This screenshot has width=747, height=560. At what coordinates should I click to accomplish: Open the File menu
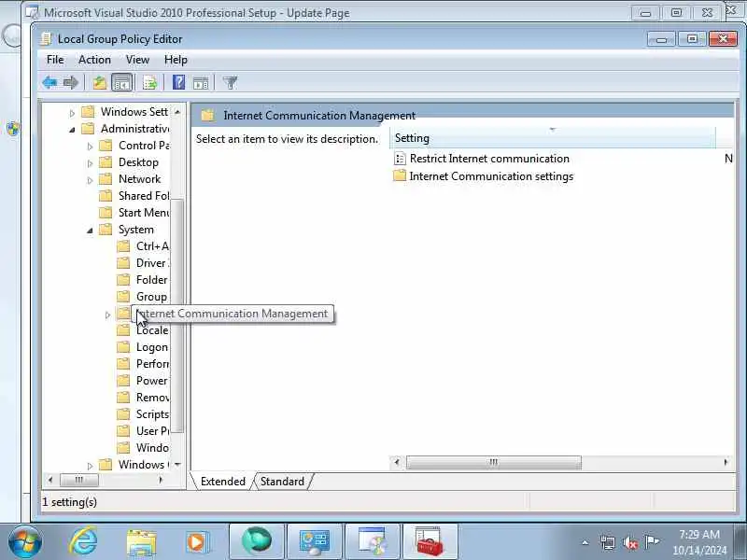point(55,60)
